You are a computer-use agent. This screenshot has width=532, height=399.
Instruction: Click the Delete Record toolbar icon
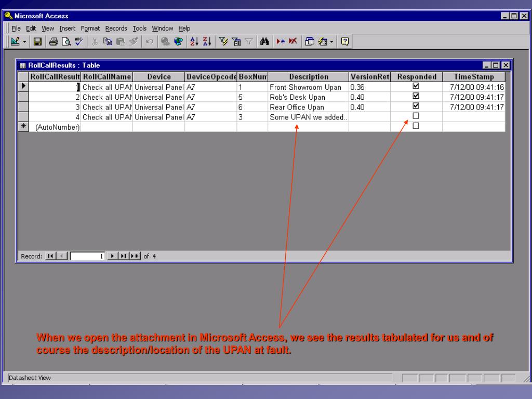293,42
